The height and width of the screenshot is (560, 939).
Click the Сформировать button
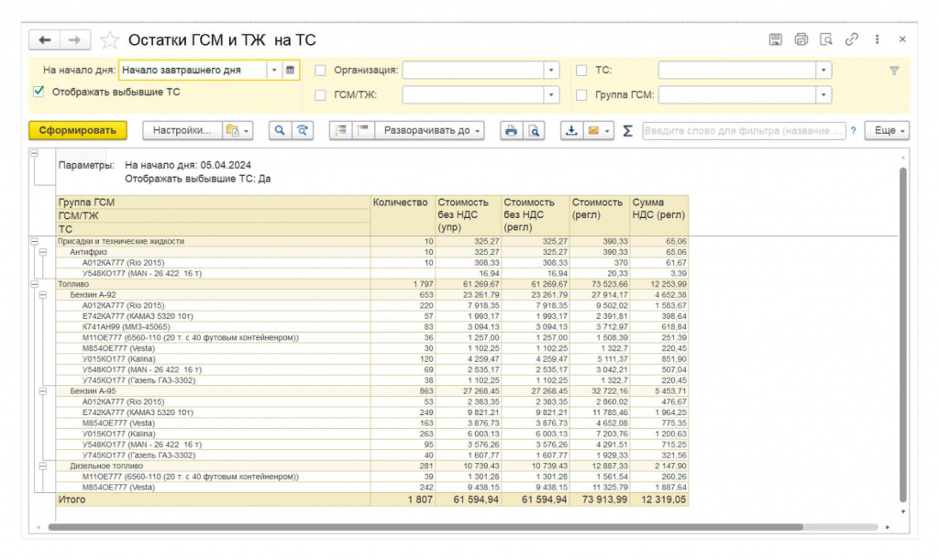[78, 130]
